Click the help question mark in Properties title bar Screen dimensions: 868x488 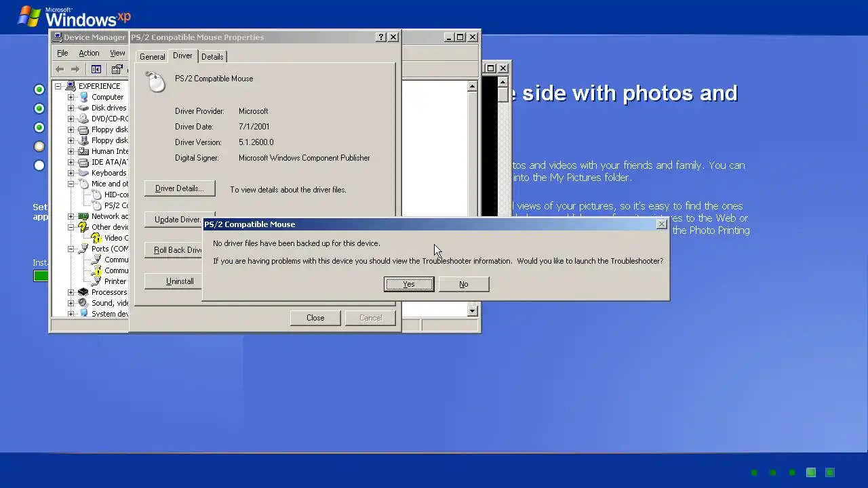(381, 37)
